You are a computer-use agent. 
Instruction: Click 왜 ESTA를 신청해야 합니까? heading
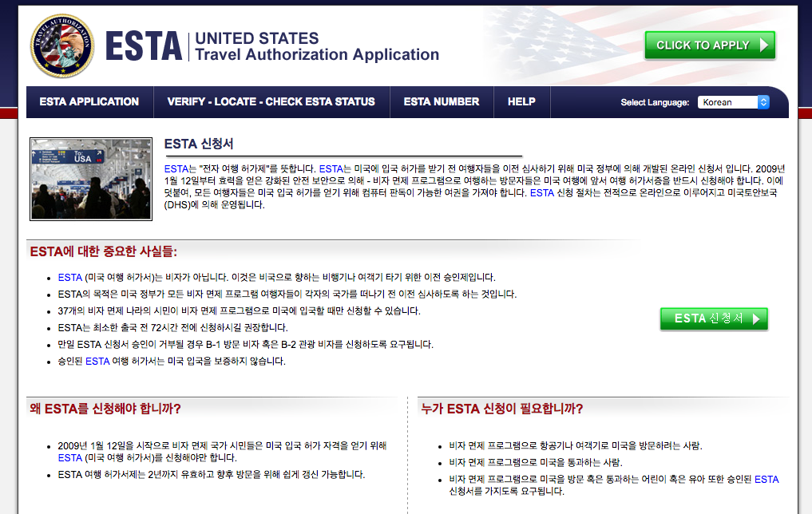click(x=105, y=409)
